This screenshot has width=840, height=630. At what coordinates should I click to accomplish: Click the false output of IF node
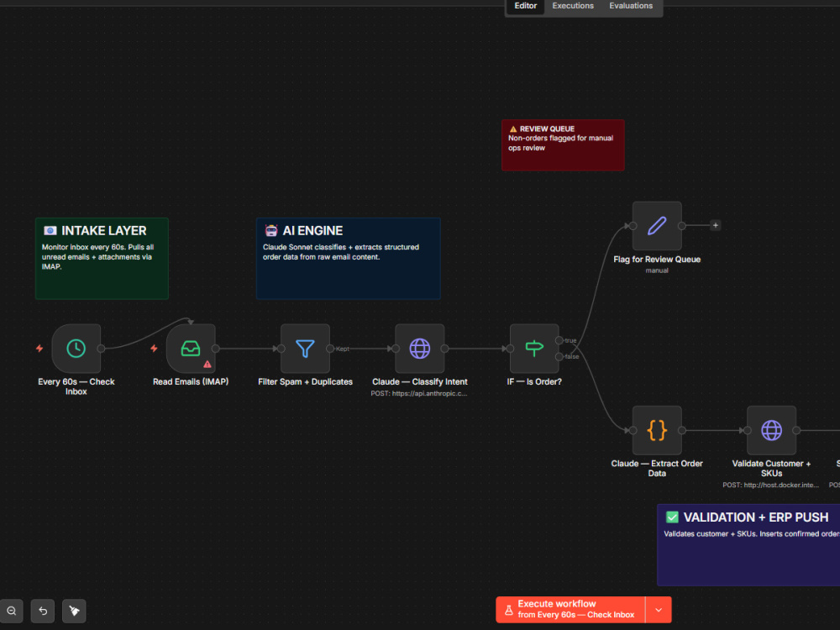559,357
